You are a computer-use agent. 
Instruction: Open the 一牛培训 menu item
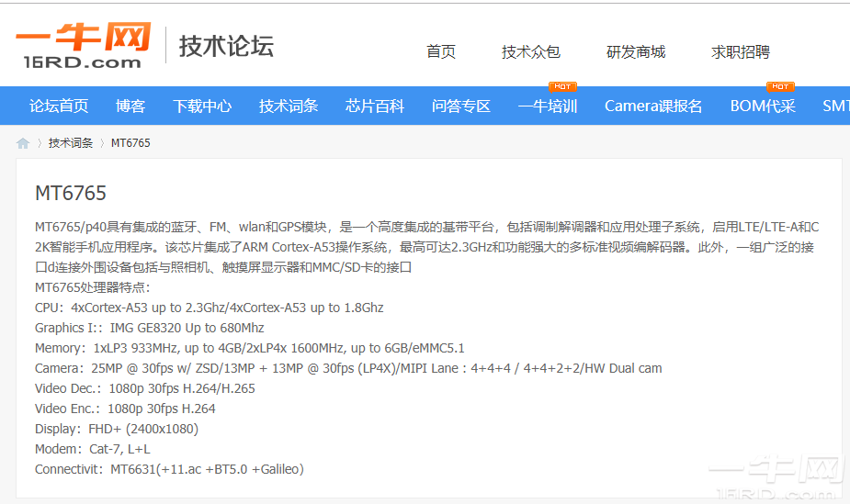pyautogui.click(x=548, y=106)
